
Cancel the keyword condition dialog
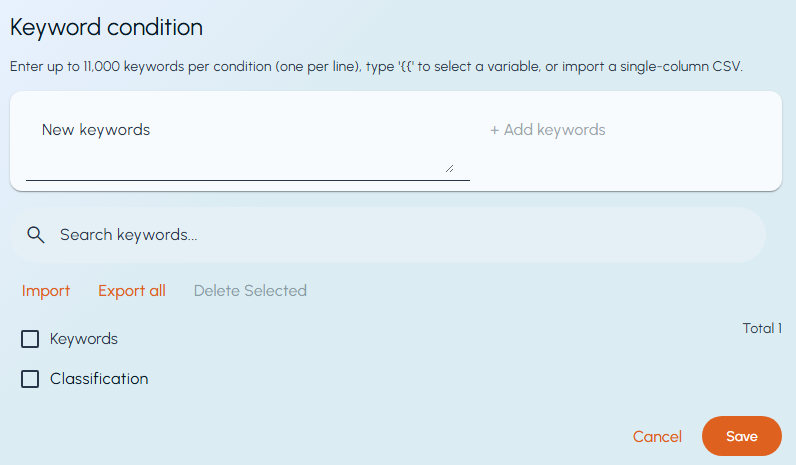click(x=657, y=437)
